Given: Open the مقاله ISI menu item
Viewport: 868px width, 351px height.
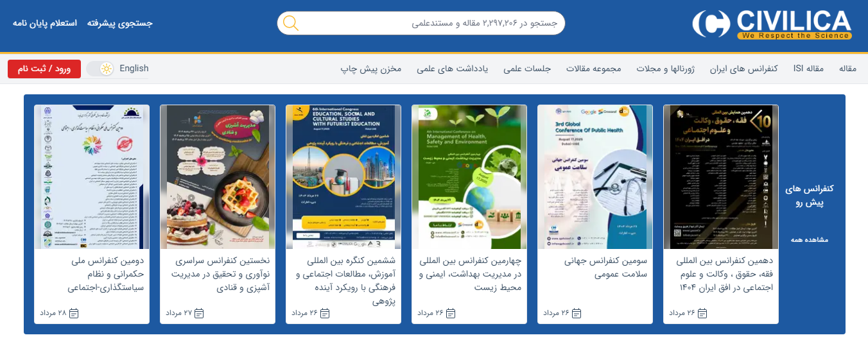Looking at the screenshot, I should pos(808,69).
